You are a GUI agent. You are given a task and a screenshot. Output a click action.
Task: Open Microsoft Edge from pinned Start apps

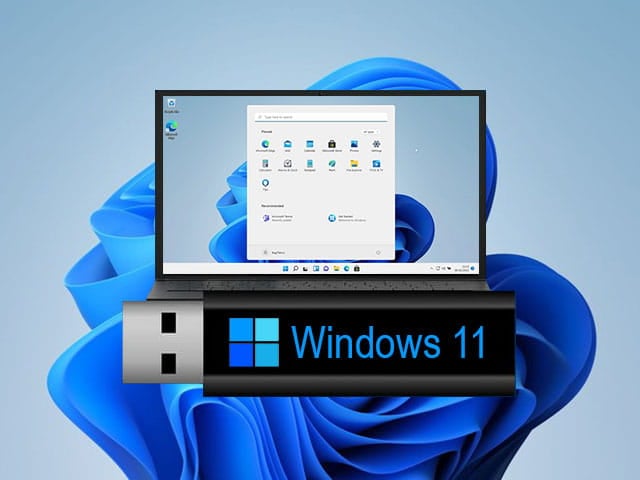[x=265, y=145]
